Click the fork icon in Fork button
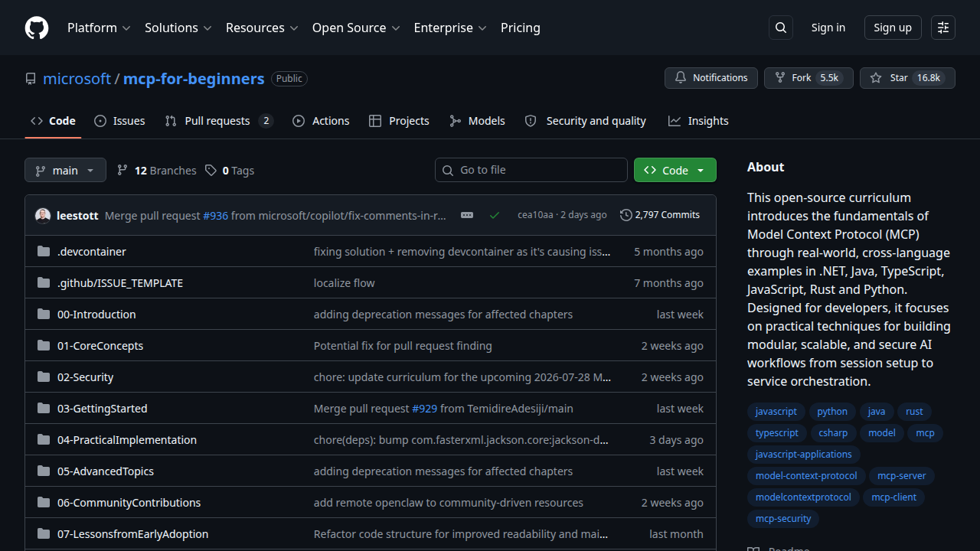 click(780, 78)
